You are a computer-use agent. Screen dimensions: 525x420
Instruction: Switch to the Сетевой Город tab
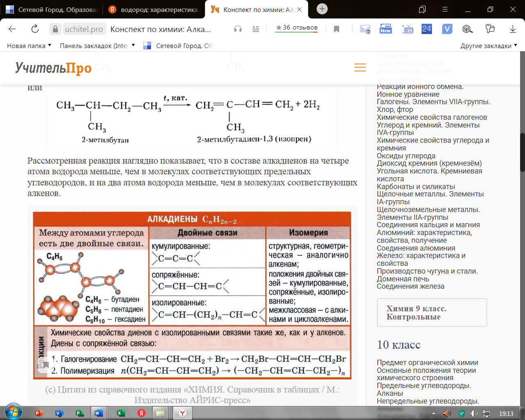tap(52, 9)
